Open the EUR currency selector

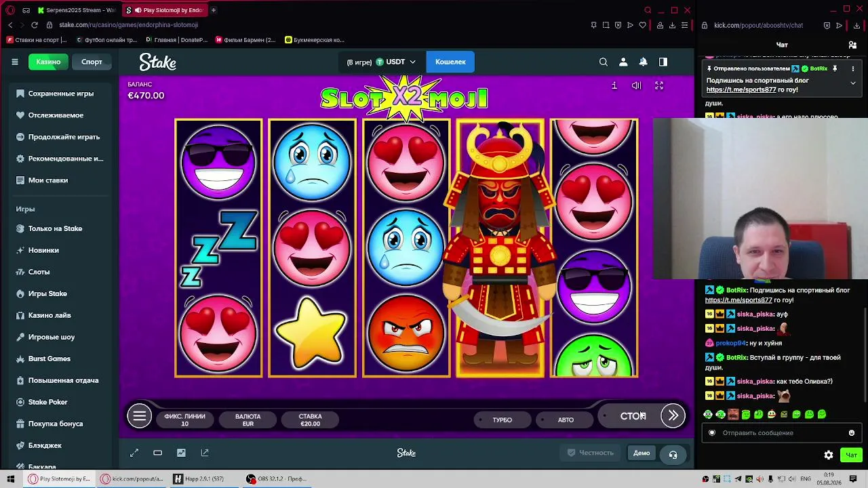tap(248, 420)
